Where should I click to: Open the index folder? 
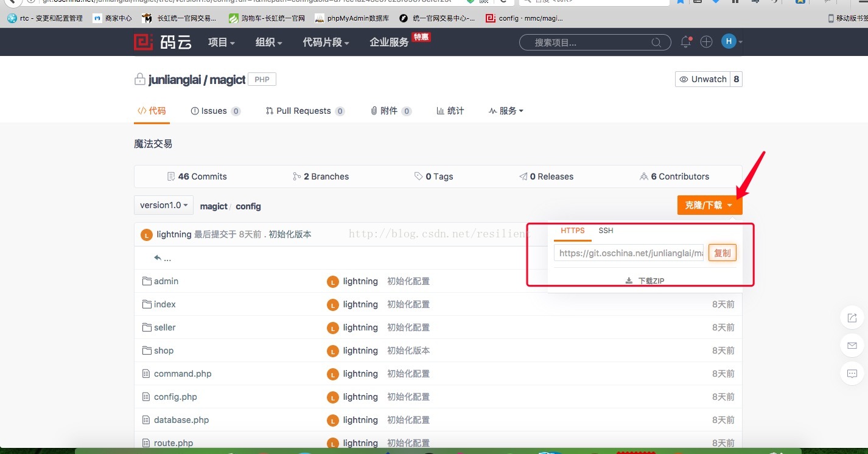pyautogui.click(x=165, y=304)
